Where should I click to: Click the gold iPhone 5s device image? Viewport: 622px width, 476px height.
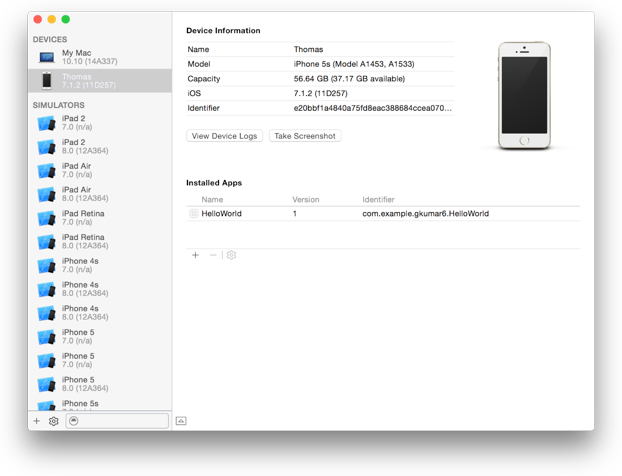tap(524, 96)
